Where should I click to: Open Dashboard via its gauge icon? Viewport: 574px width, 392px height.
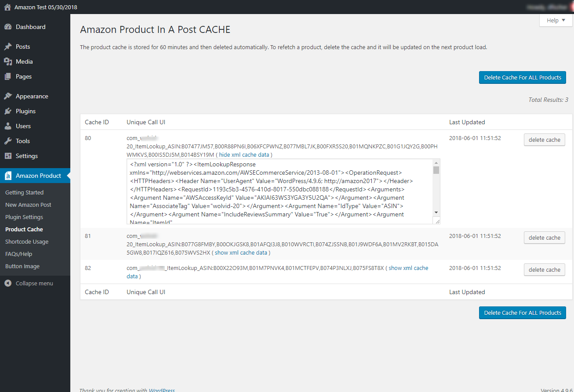[x=8, y=27]
